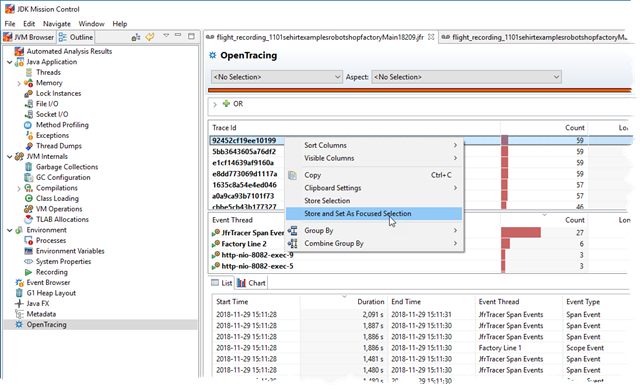The height and width of the screenshot is (390, 640).
Task: Expand the OR filter row
Action: 215,104
